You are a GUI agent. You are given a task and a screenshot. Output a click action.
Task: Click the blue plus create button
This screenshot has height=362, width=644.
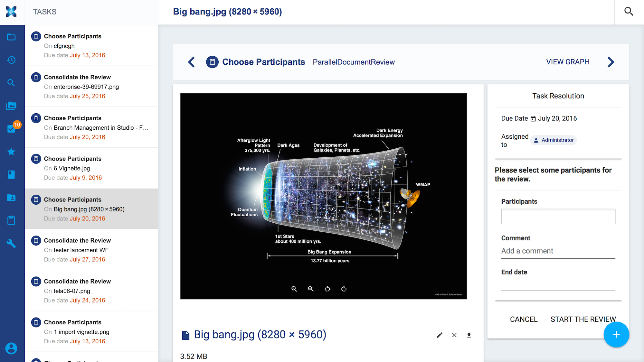coord(616,335)
